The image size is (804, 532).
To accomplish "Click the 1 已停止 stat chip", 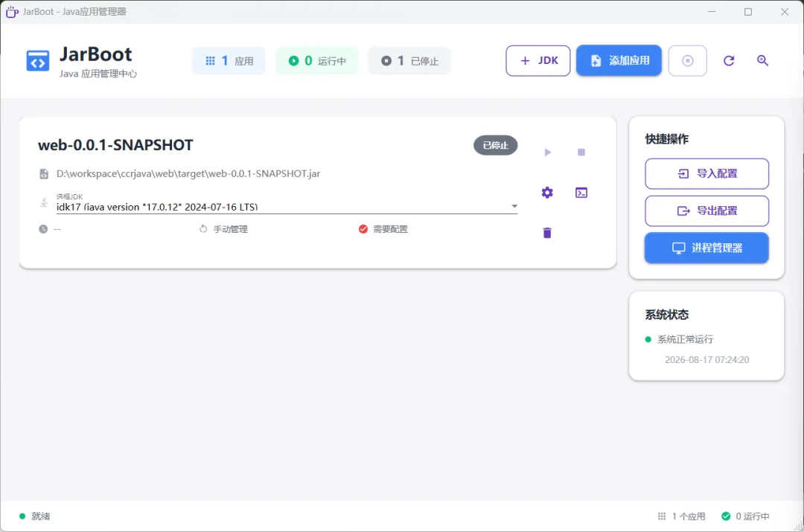I will pyautogui.click(x=409, y=60).
